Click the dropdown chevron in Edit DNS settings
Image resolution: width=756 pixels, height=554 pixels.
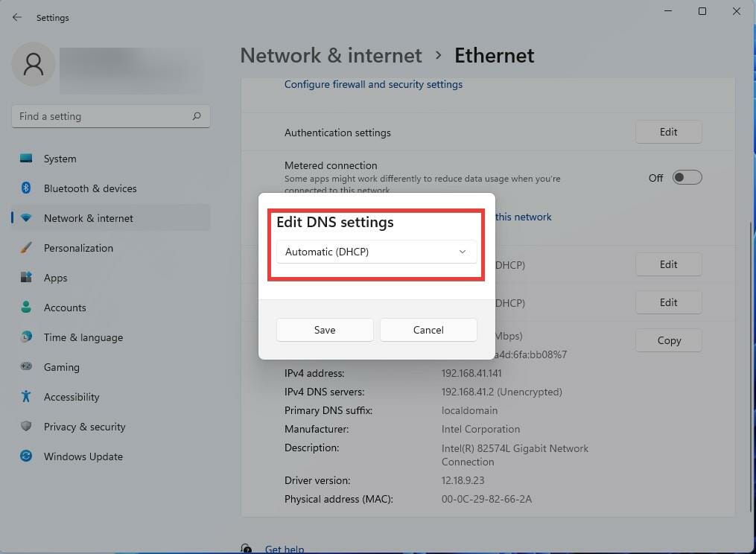pyautogui.click(x=463, y=252)
